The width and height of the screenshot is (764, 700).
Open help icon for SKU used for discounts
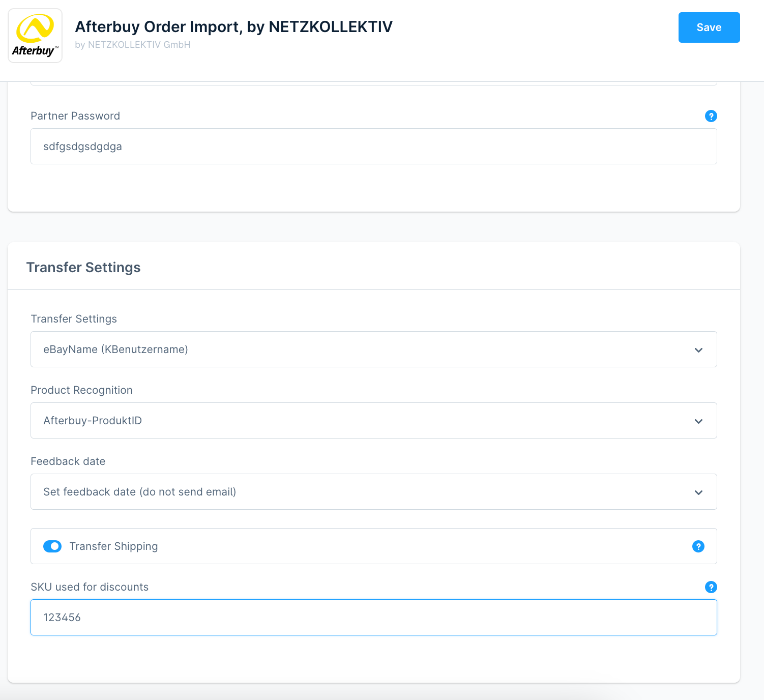(711, 587)
